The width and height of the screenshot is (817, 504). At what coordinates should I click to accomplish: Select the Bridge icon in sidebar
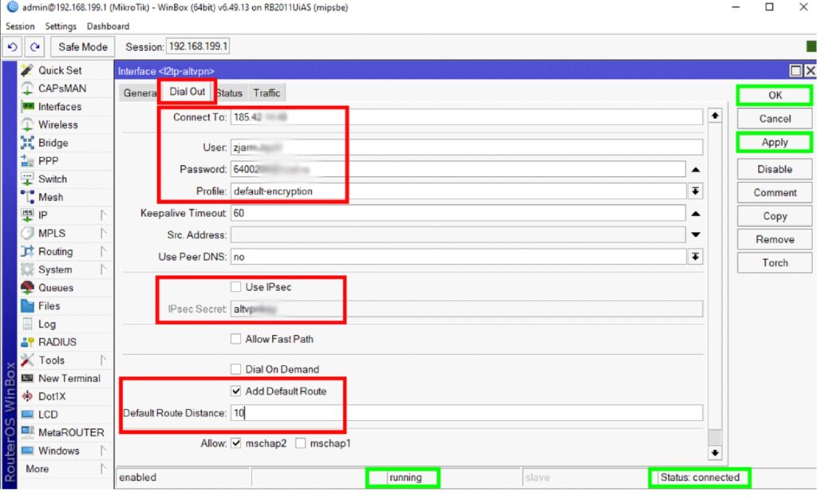(28, 143)
